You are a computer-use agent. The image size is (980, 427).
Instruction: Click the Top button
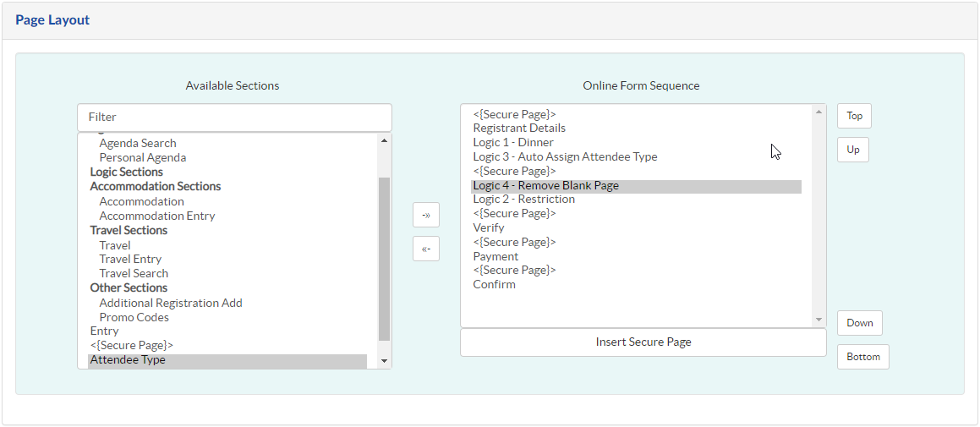[854, 116]
